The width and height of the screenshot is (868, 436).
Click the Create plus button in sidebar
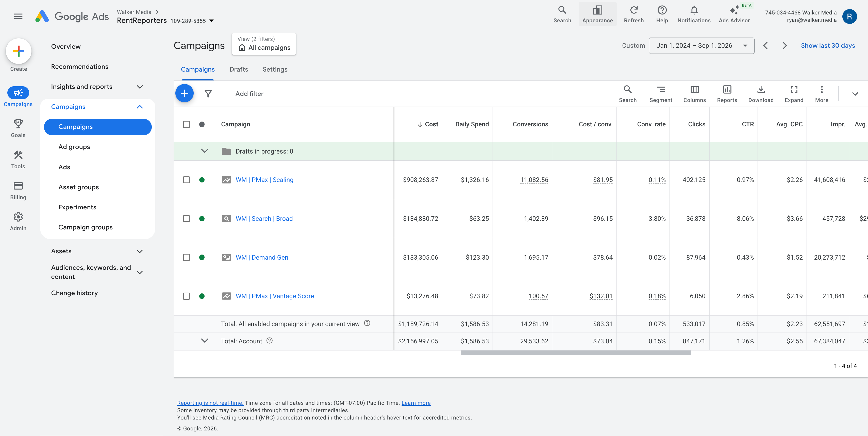click(19, 51)
